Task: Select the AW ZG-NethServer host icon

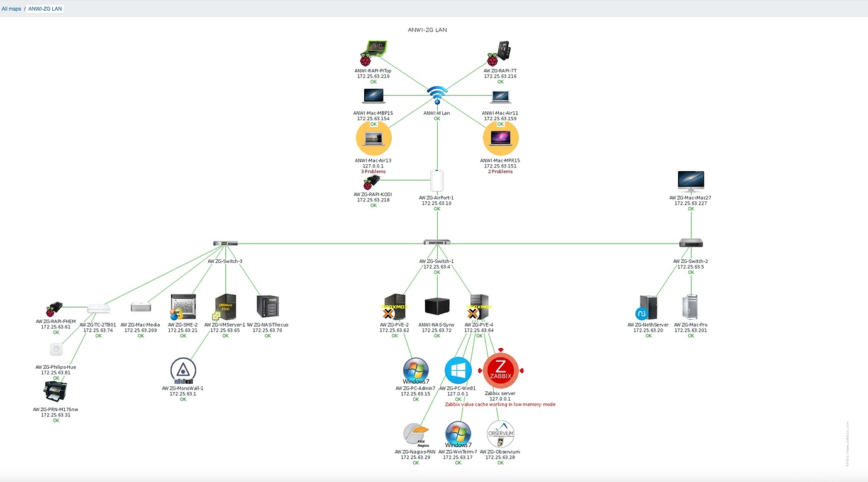Action: 648,306
